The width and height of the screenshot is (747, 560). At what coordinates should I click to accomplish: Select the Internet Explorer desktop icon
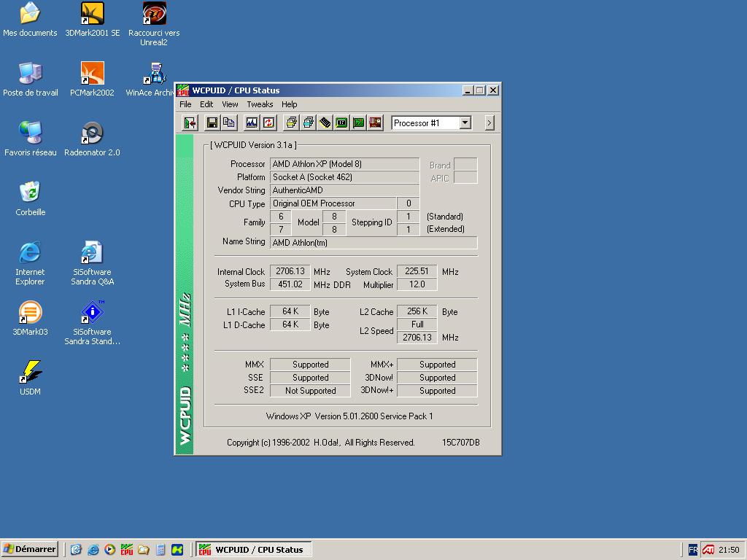coord(30,263)
